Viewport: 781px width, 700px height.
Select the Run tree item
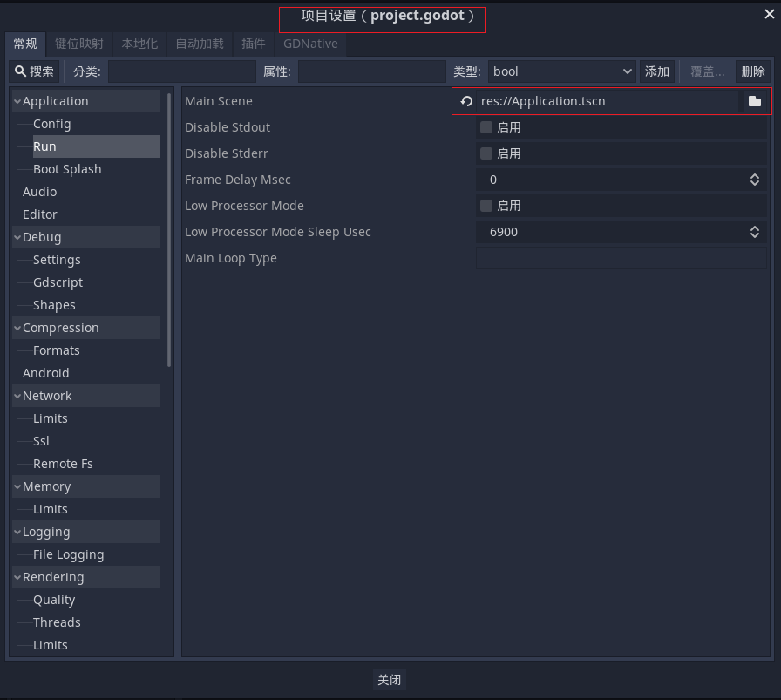point(97,146)
